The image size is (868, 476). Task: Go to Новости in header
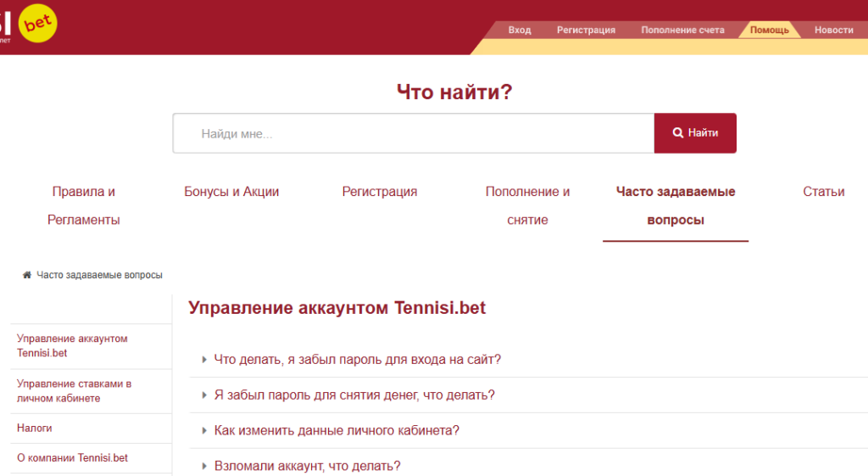[834, 30]
